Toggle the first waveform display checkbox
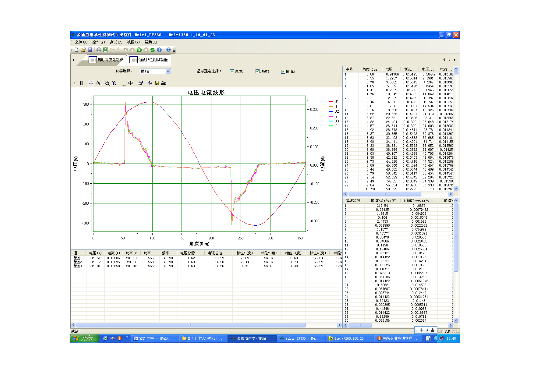540x380 pixels. tap(232, 71)
